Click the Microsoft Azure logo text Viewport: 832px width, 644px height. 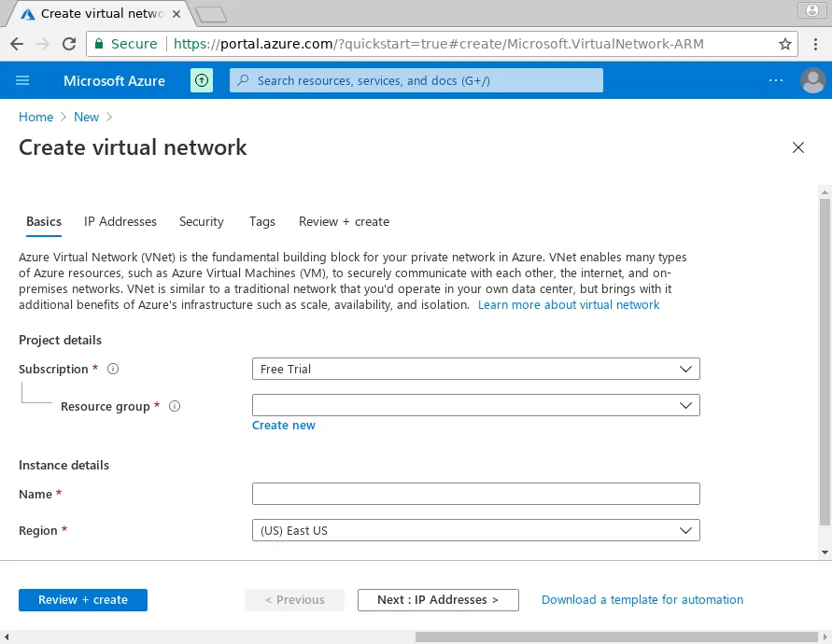pos(114,80)
